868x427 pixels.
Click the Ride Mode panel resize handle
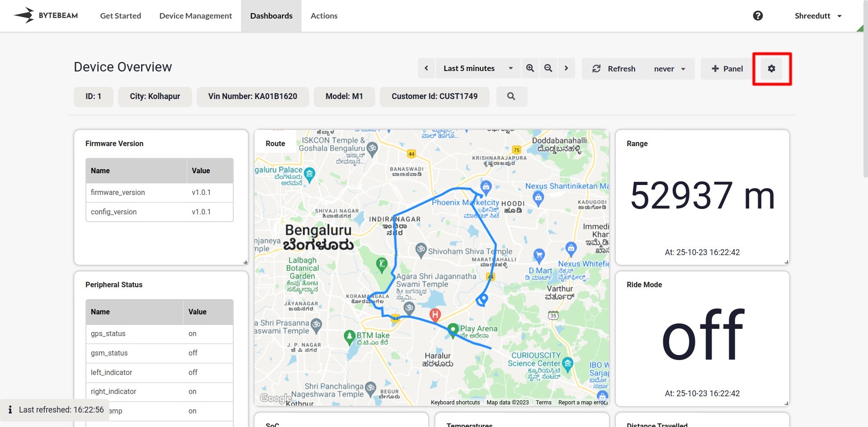click(786, 403)
